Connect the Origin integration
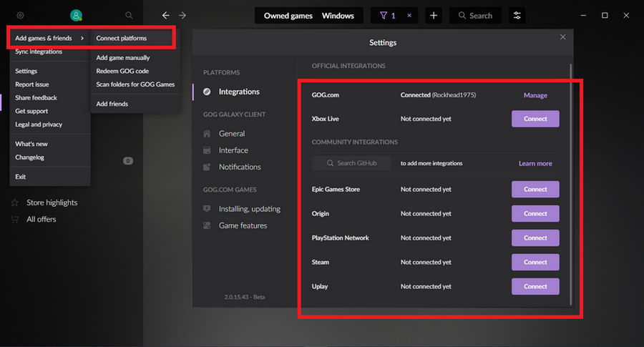644x347 pixels. tap(535, 213)
